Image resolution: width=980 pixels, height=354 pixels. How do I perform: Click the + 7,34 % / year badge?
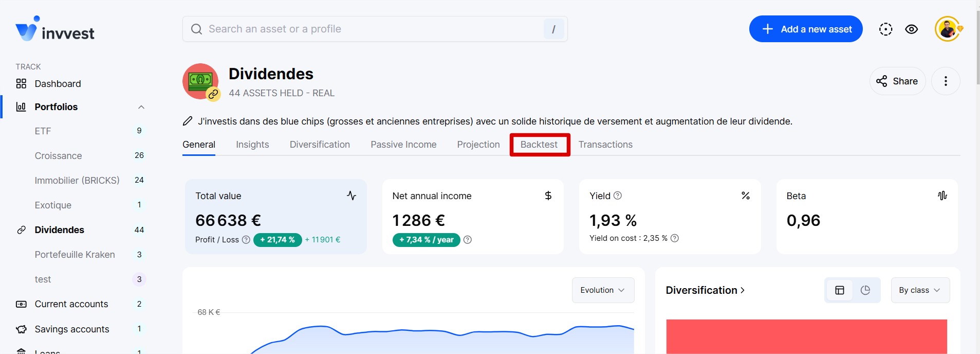[x=427, y=240]
